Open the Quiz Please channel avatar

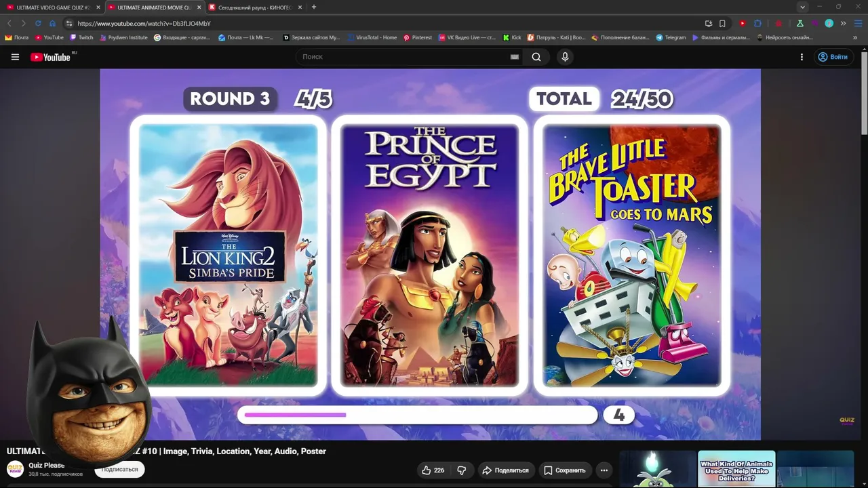(15, 469)
